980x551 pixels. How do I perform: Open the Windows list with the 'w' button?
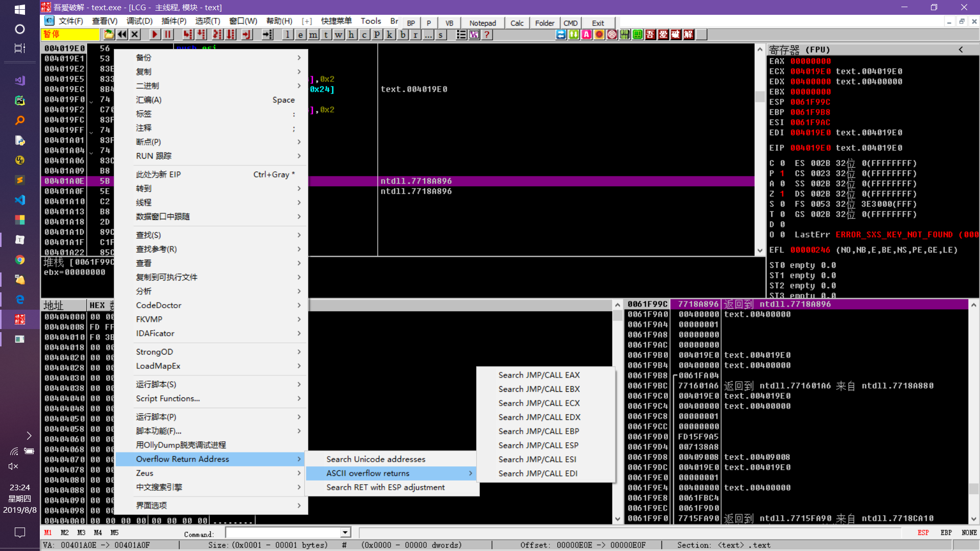[339, 34]
